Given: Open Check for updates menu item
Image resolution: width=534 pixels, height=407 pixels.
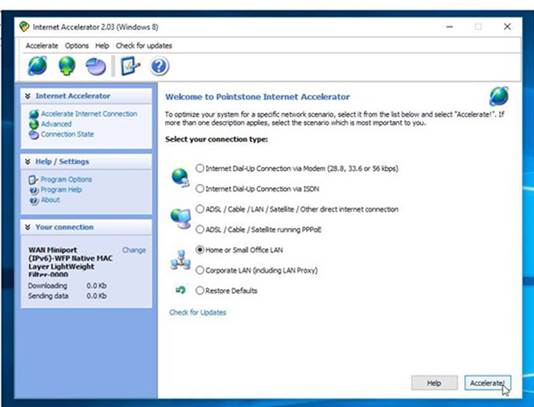Looking at the screenshot, I should 144,46.
